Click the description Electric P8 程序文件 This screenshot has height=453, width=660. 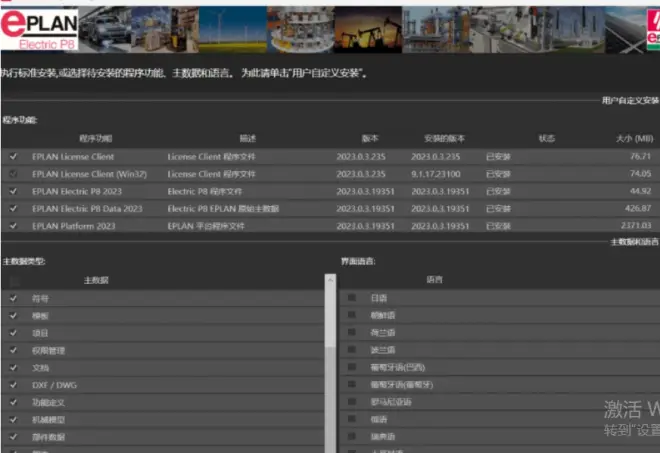205,191
